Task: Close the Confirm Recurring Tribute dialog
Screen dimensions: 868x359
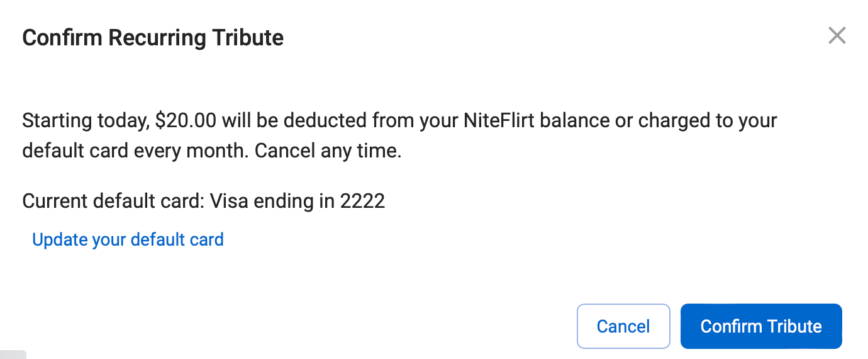Action: (x=837, y=36)
